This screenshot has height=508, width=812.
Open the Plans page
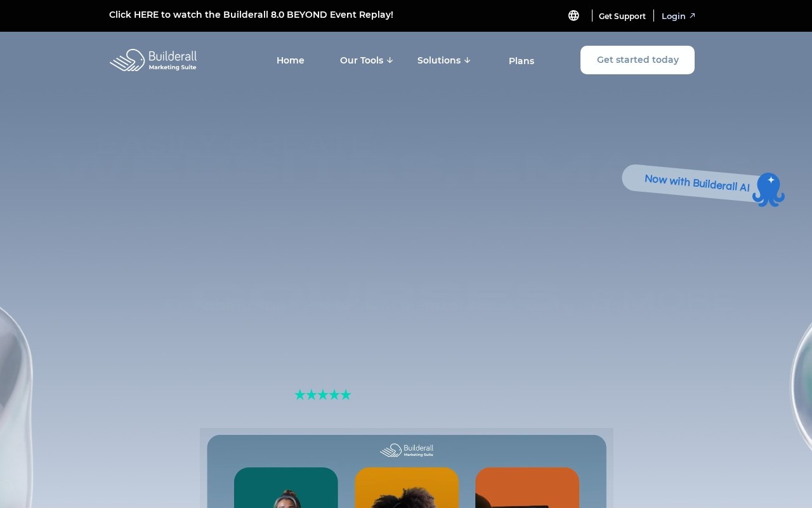tap(521, 61)
